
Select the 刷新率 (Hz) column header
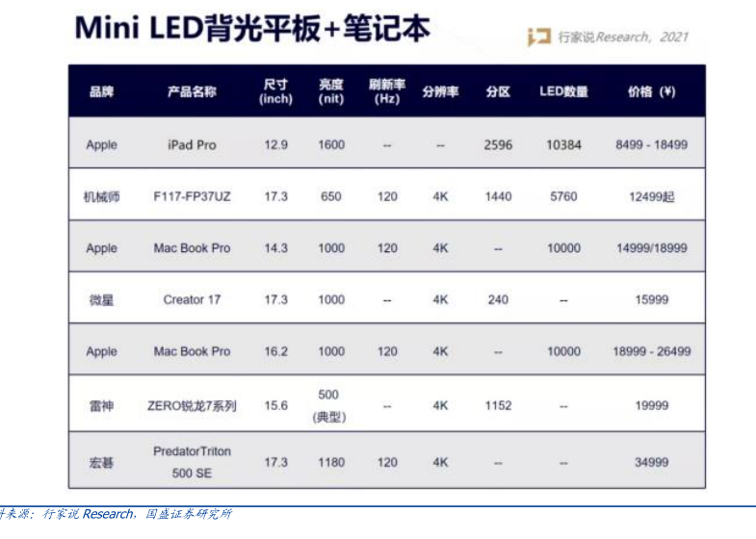coord(387,92)
